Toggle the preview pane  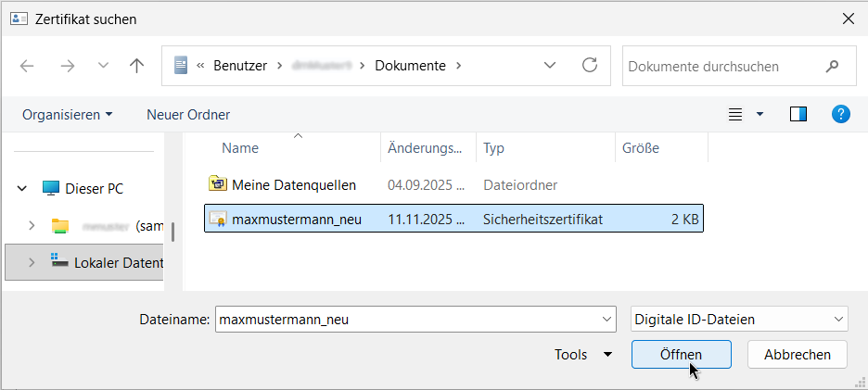[798, 115]
